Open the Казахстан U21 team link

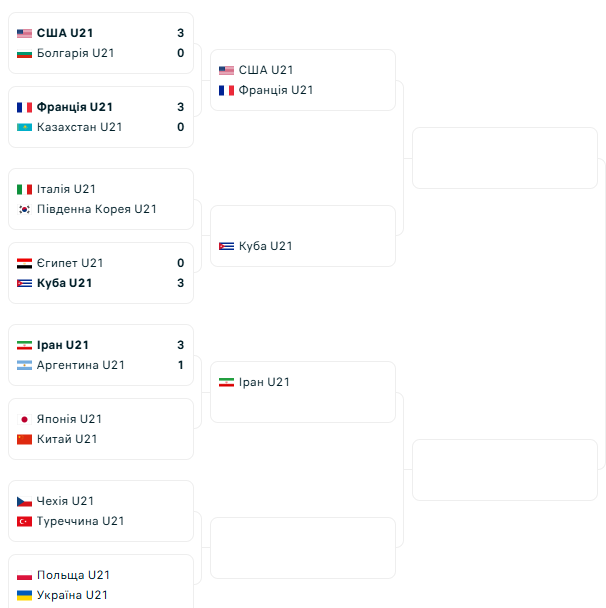[x=79, y=127]
